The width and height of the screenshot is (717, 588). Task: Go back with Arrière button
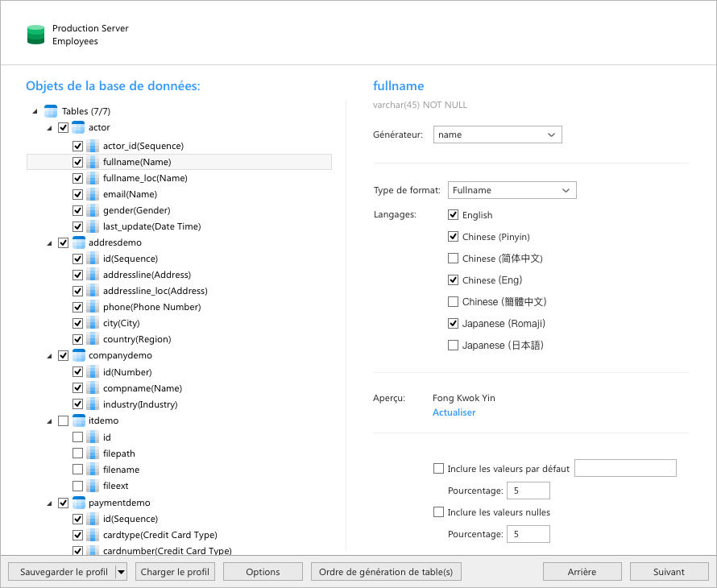click(582, 572)
